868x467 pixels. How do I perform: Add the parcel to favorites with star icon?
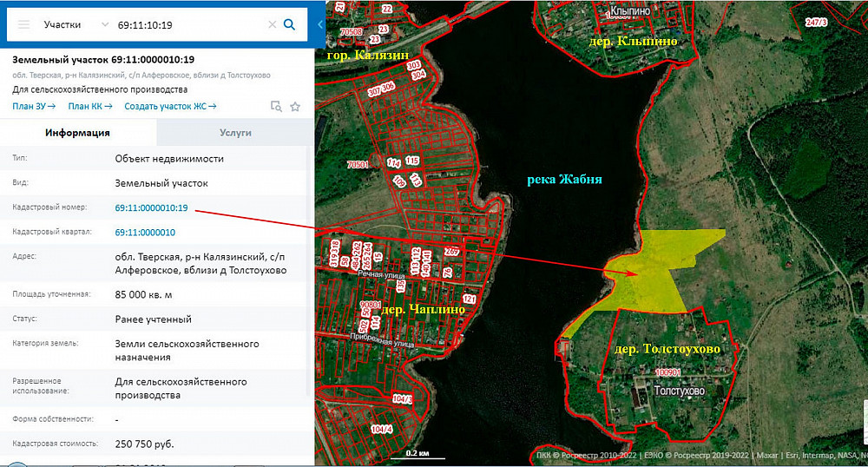[x=295, y=107]
